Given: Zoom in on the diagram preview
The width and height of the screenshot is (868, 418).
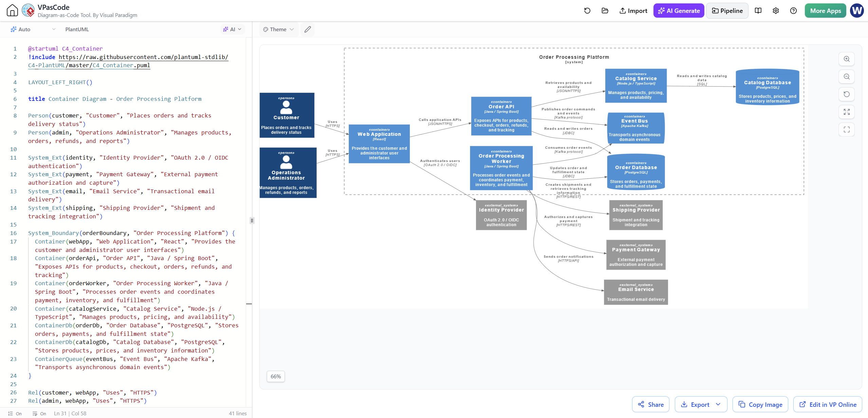Looking at the screenshot, I should 847,59.
